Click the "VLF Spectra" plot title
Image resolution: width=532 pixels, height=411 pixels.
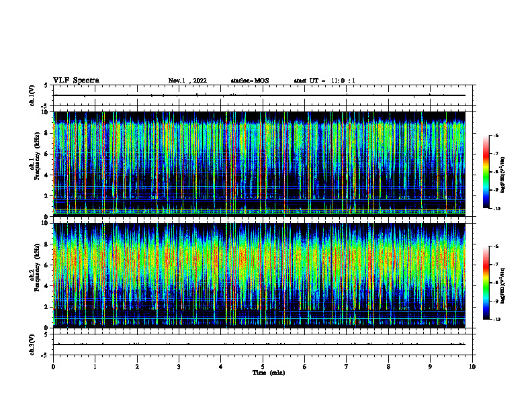76,81
